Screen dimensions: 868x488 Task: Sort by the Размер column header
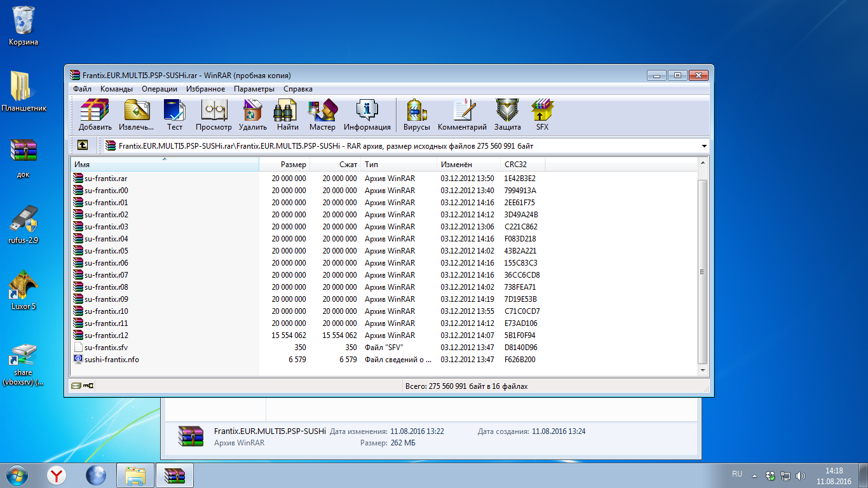(285, 165)
